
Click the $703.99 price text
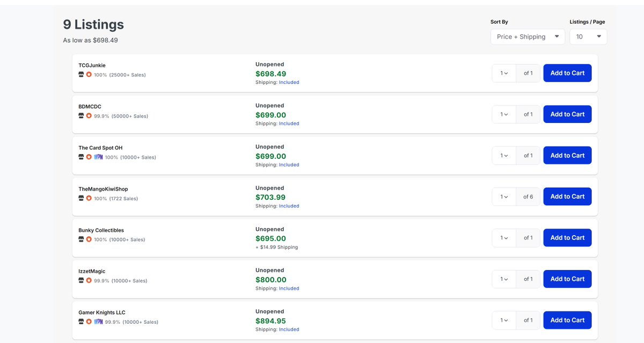[270, 197]
